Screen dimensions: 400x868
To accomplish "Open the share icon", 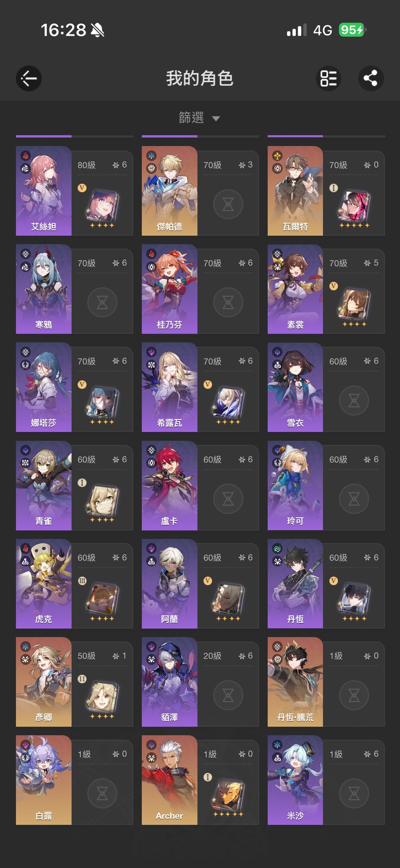I will coord(371,78).
